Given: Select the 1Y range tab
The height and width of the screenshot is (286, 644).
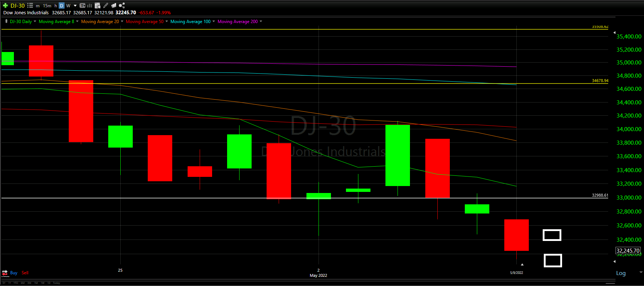Looking at the screenshot, I should [10, 283].
